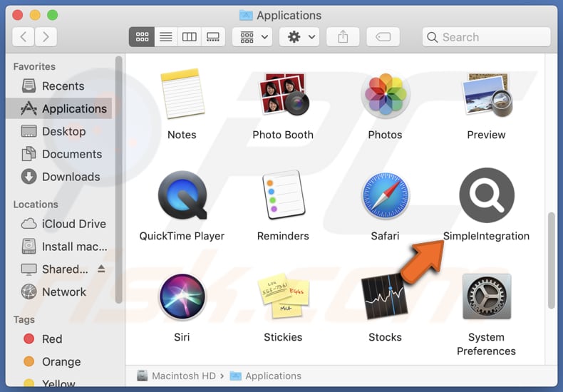Click the green zoom window button

point(53,15)
